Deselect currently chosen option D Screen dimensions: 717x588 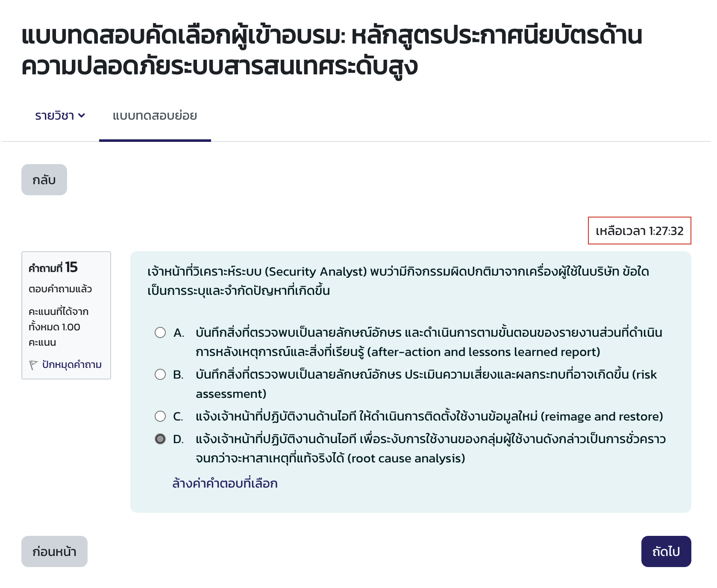click(x=160, y=438)
